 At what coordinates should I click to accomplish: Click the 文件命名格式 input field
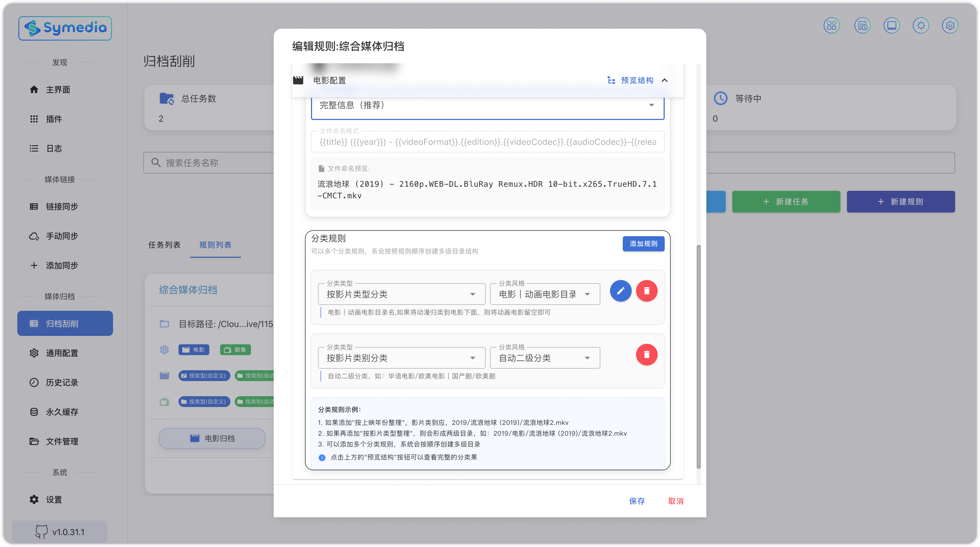pos(487,142)
